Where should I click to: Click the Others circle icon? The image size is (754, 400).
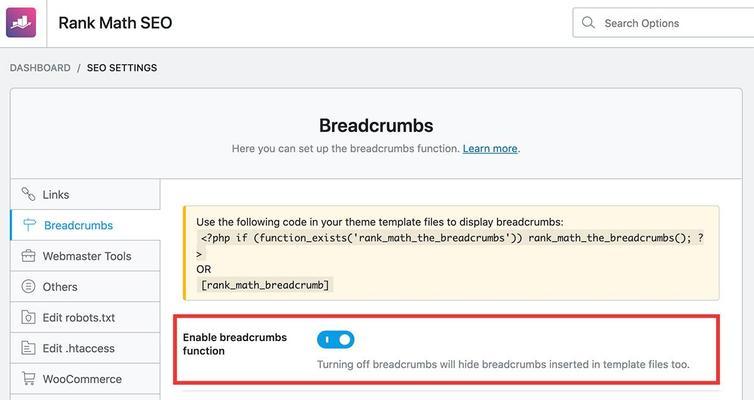tap(28, 287)
